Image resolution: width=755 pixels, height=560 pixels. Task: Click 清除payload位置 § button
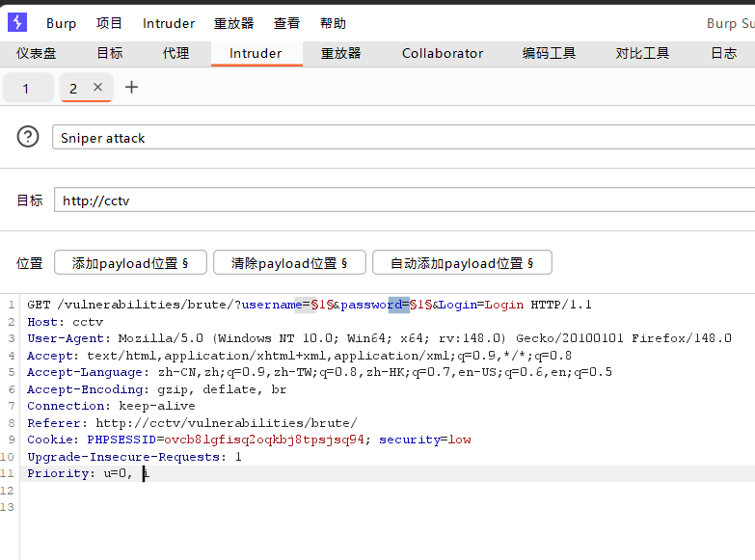click(289, 263)
